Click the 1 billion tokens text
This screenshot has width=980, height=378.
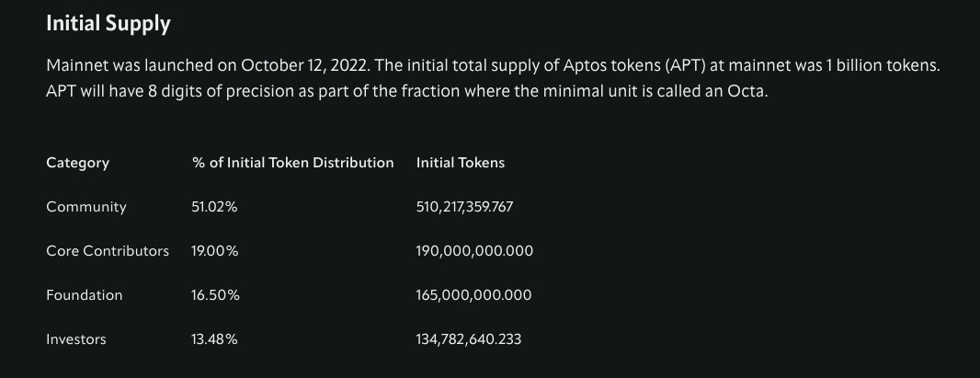coord(889,67)
